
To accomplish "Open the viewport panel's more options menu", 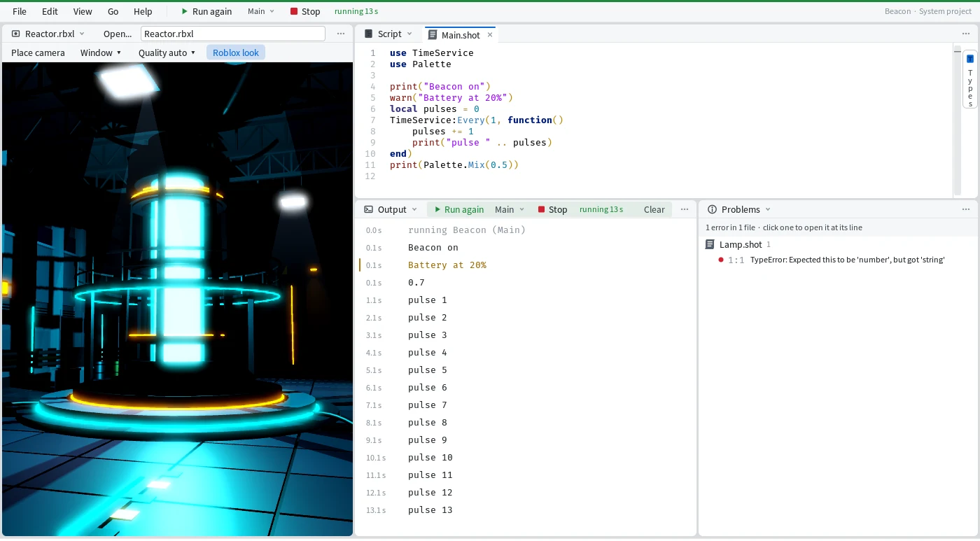I will pyautogui.click(x=341, y=34).
